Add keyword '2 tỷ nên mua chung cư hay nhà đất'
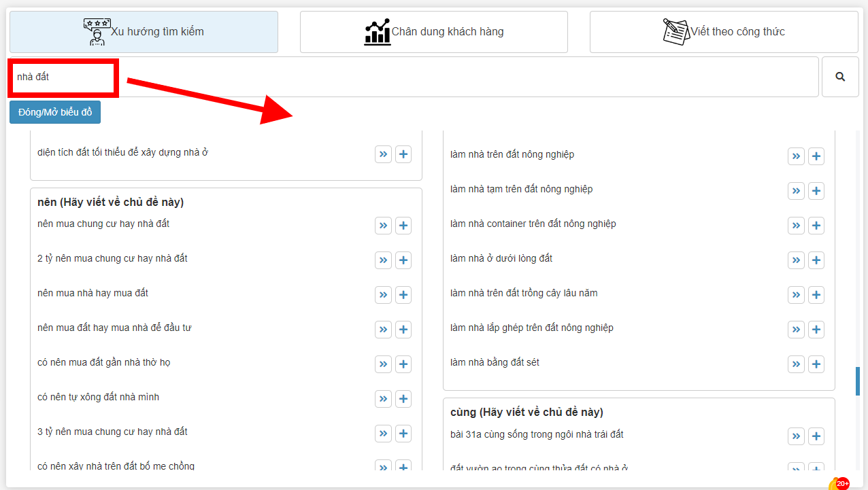This screenshot has width=868, height=490. point(403,260)
